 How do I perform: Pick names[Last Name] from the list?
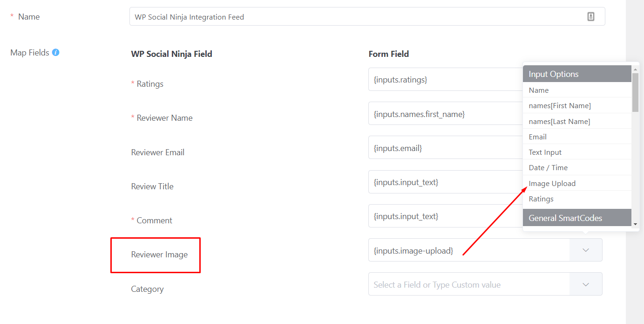point(559,122)
